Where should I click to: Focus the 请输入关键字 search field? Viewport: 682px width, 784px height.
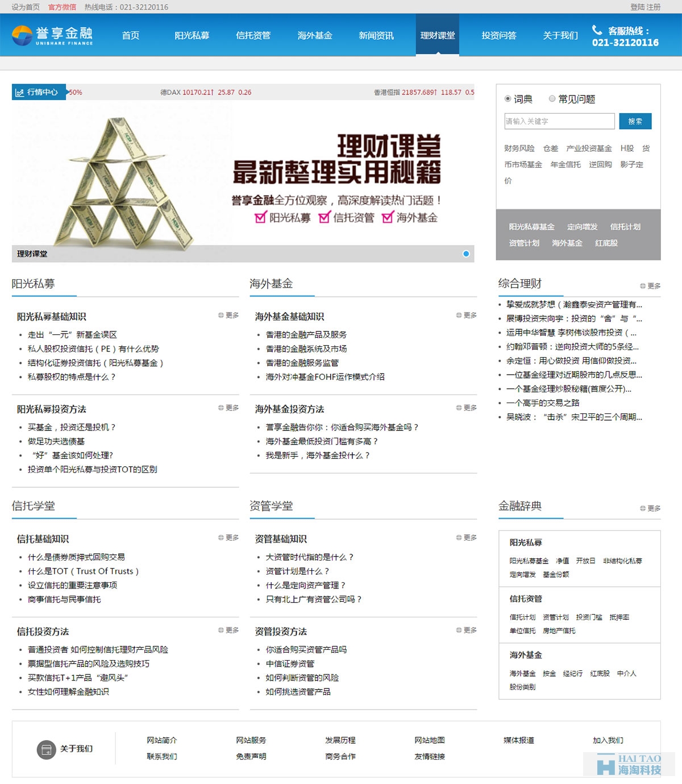[559, 121]
